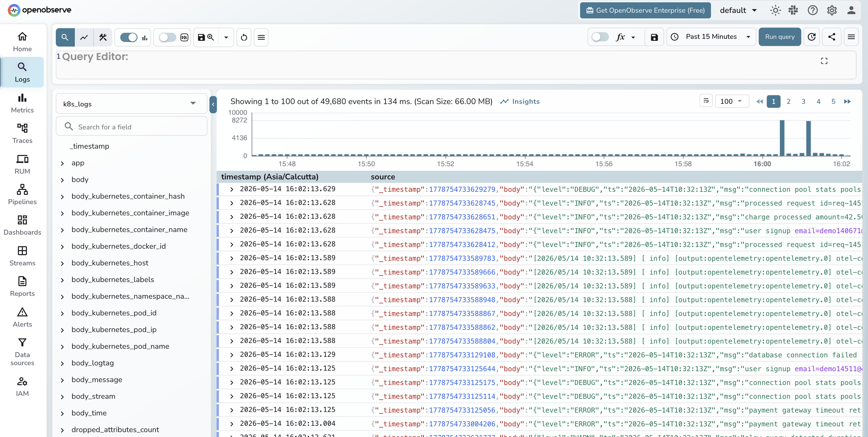Reset filters with the refresh circle icon
This screenshot has width=868, height=437.
[x=244, y=37]
